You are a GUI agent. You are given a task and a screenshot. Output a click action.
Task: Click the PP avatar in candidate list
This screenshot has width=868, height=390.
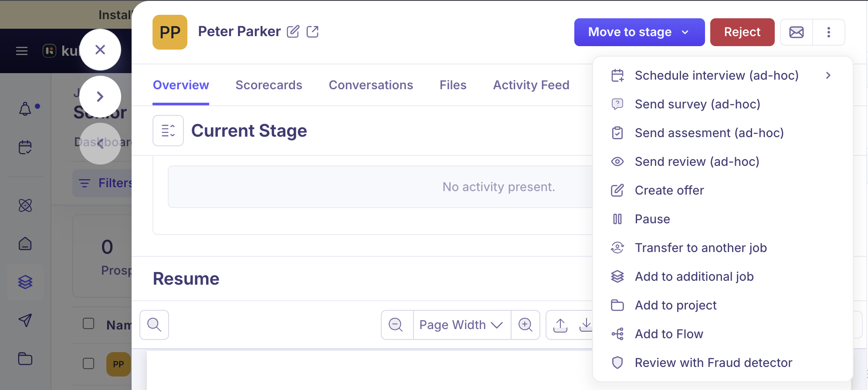point(119,364)
